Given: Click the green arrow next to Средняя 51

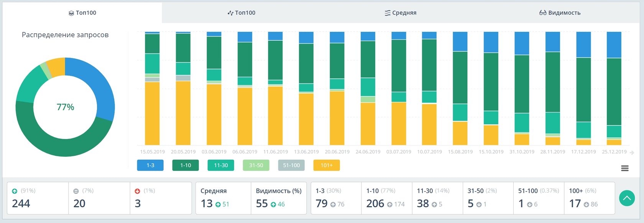Looking at the screenshot, I should [218, 205].
